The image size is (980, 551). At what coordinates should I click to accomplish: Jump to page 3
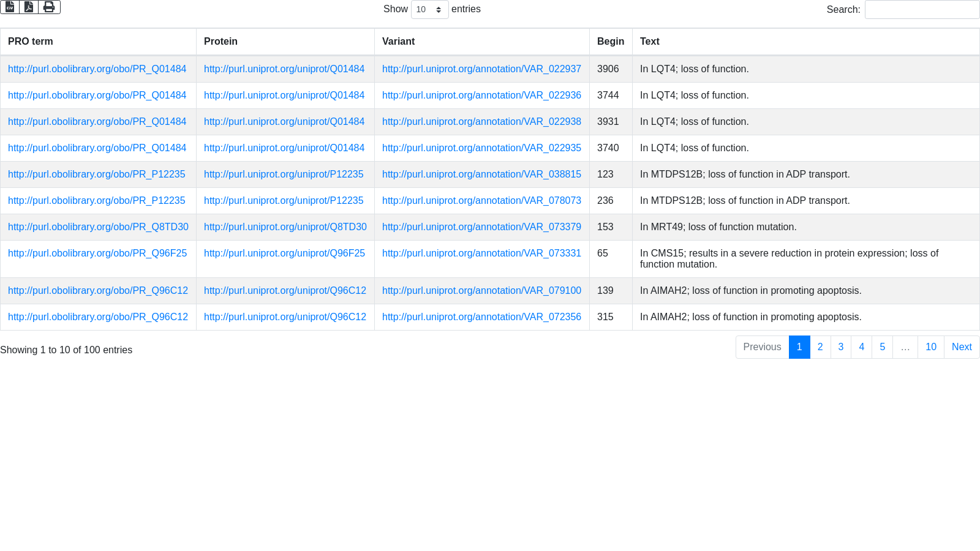click(x=841, y=347)
